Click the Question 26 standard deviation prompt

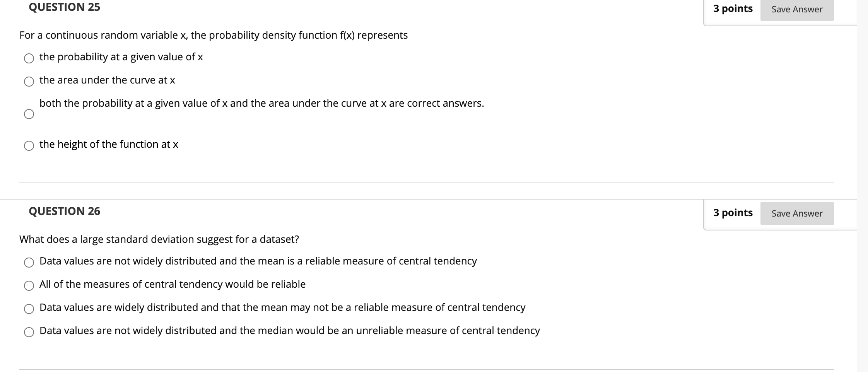tap(159, 239)
